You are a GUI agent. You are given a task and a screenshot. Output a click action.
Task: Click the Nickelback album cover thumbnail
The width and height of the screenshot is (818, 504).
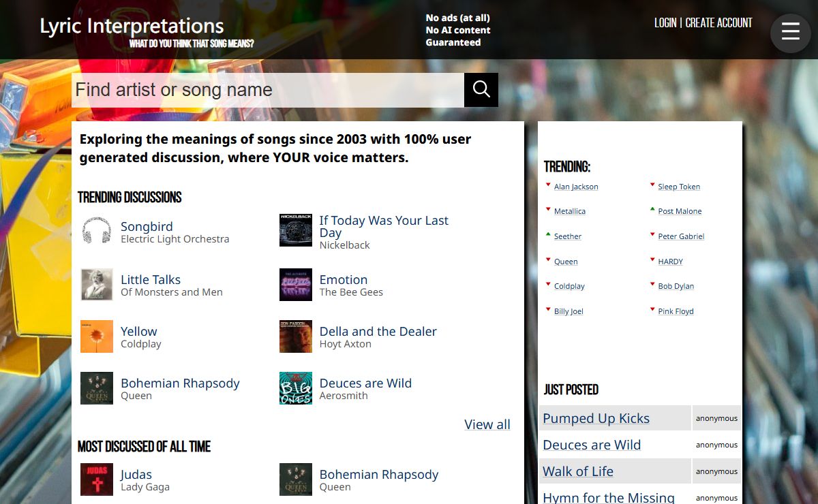point(296,230)
